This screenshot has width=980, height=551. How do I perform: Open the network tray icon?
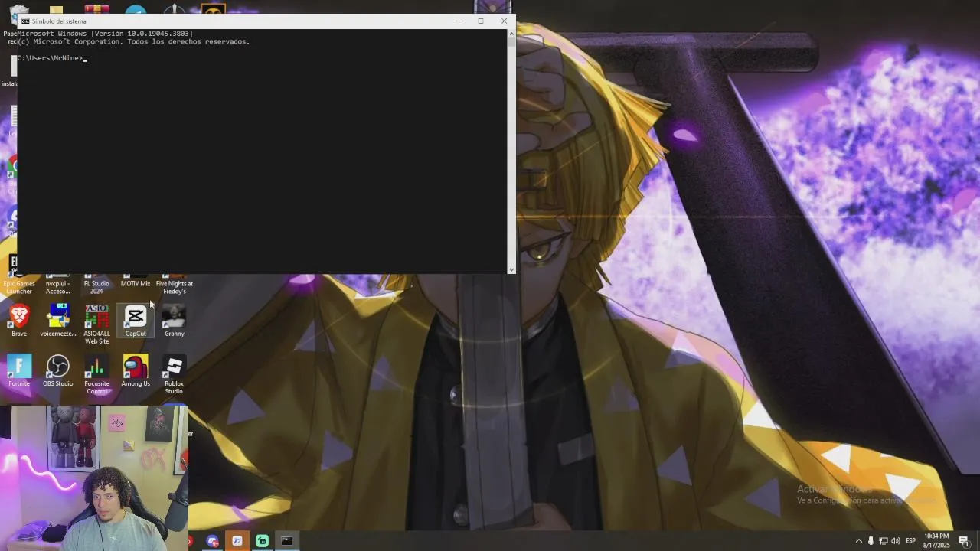[883, 540]
